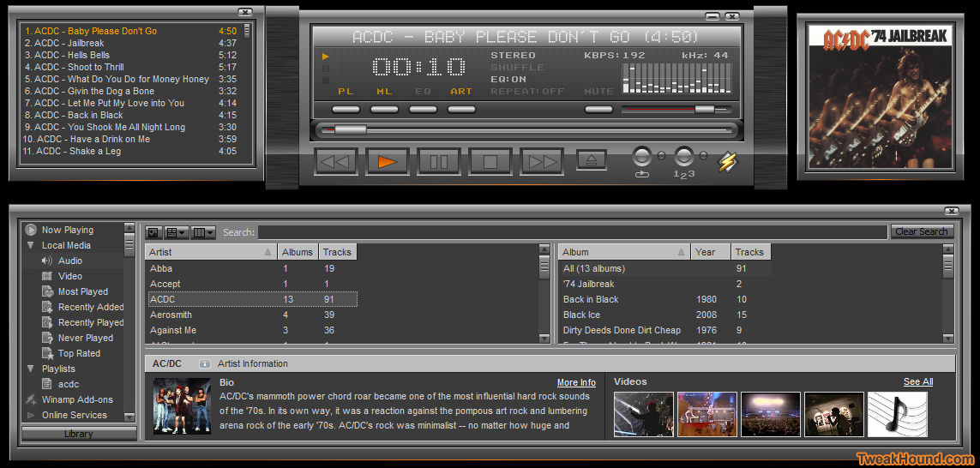Sort by the Album column header
Image resolution: width=980 pixels, height=468 pixels.
click(624, 252)
